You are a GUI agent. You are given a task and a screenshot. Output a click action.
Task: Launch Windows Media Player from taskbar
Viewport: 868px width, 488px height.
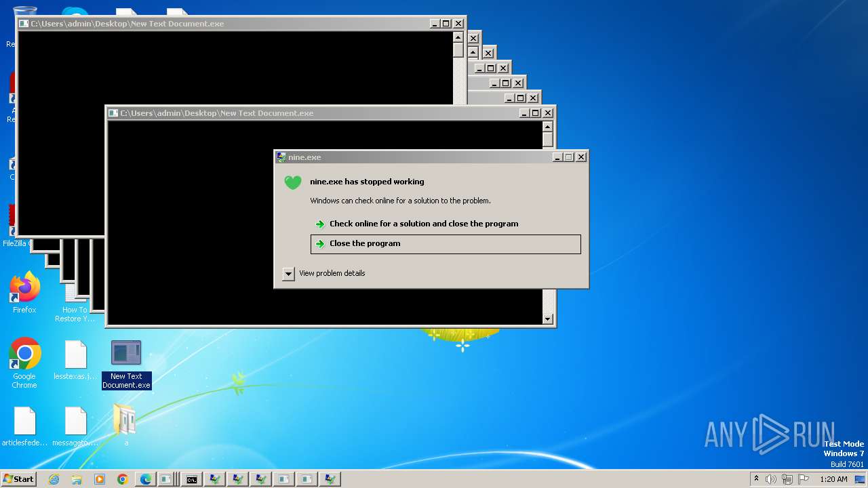click(100, 479)
